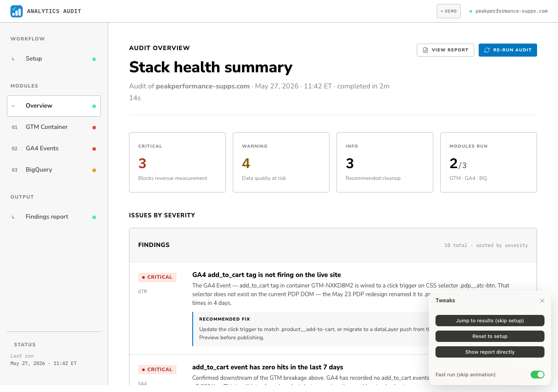Click the document icon in View Report
The width and height of the screenshot is (558, 392).
(x=425, y=50)
